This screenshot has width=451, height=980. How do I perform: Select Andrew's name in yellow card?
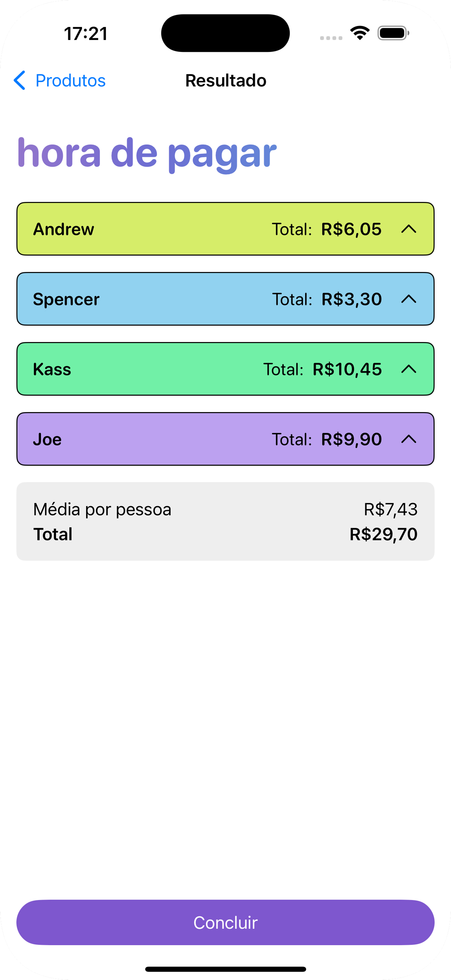(64, 229)
